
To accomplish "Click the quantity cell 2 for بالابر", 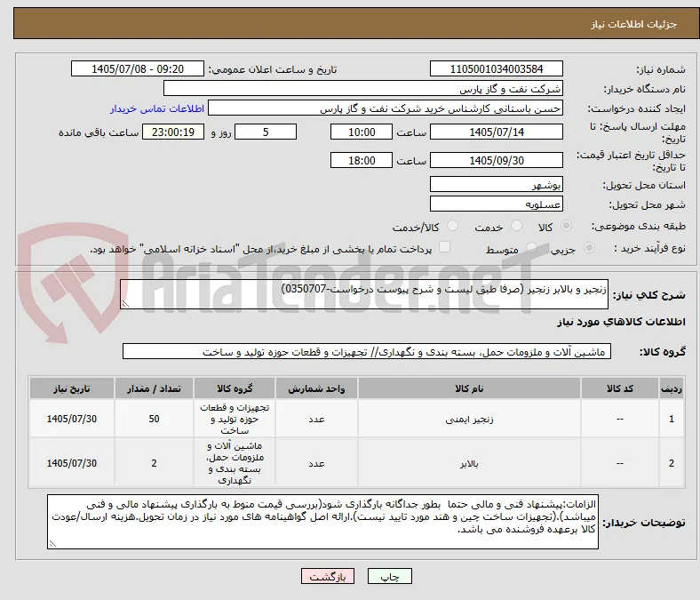I will click(154, 463).
